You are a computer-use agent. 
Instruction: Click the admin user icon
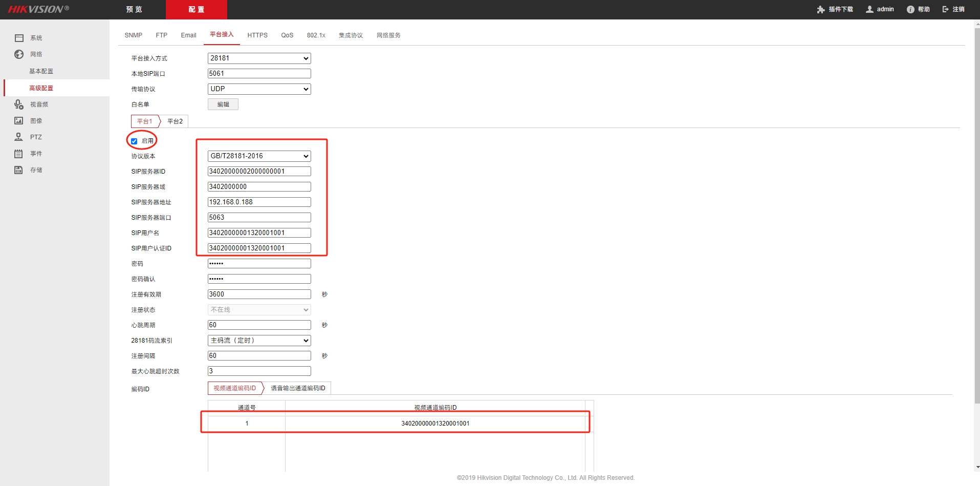pyautogui.click(x=869, y=9)
